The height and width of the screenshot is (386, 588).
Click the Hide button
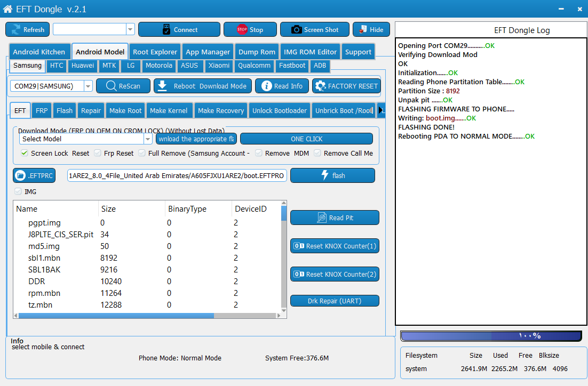[371, 30]
